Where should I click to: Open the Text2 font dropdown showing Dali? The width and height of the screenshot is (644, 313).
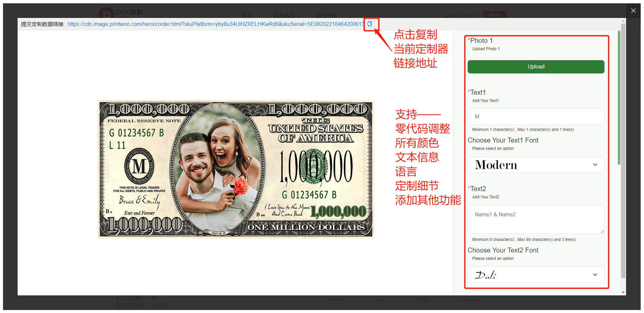pos(536,274)
